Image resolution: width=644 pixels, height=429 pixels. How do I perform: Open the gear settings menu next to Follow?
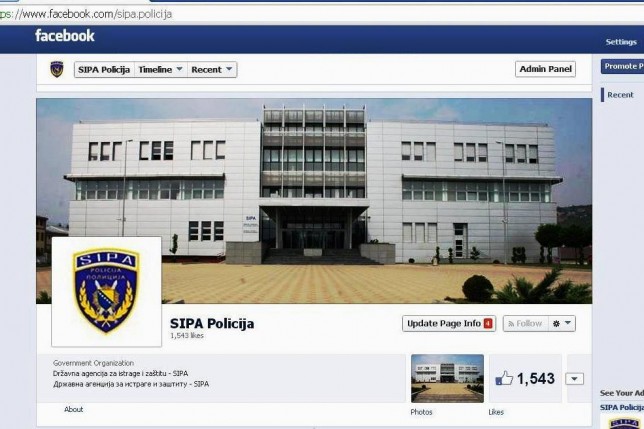tap(562, 323)
